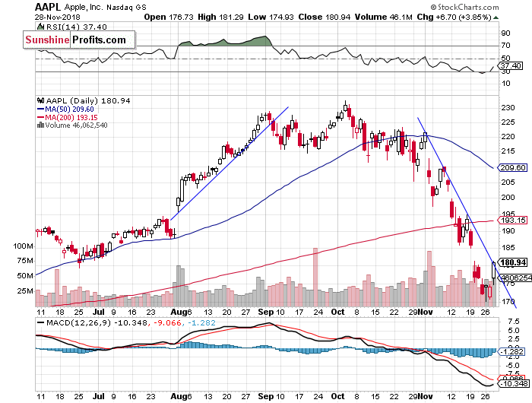
Task: Click the AAPL ticker symbol title
Action: pyautogui.click(x=47, y=7)
